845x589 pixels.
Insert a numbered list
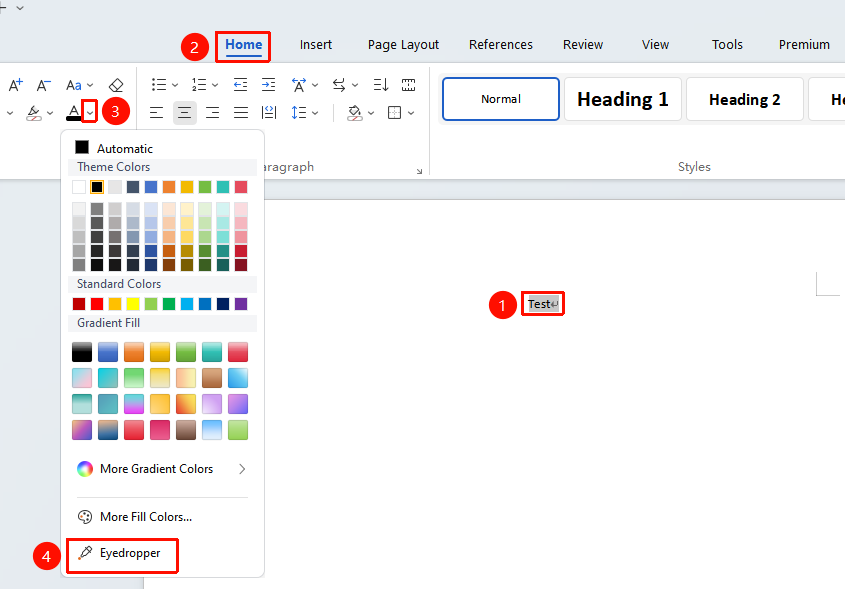tap(199, 85)
